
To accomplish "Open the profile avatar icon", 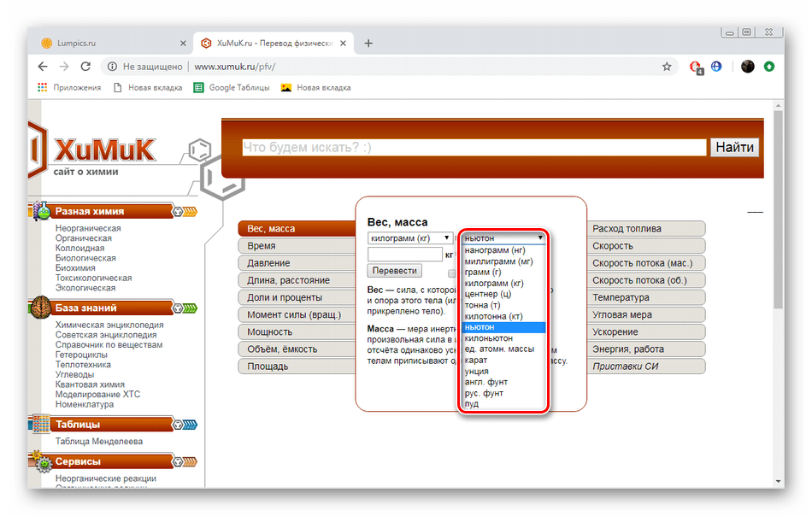I will [x=747, y=67].
